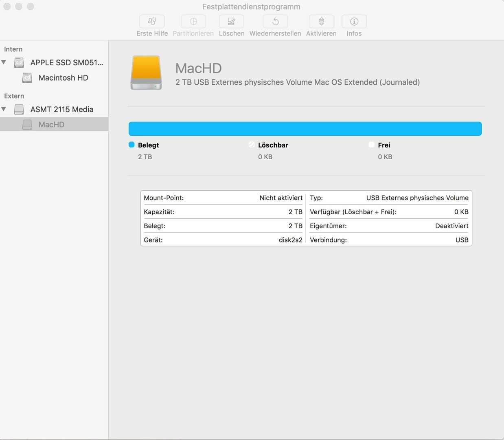Click the Aktivieren mount icon
Image resolution: width=504 pixels, height=440 pixels.
[x=321, y=22]
